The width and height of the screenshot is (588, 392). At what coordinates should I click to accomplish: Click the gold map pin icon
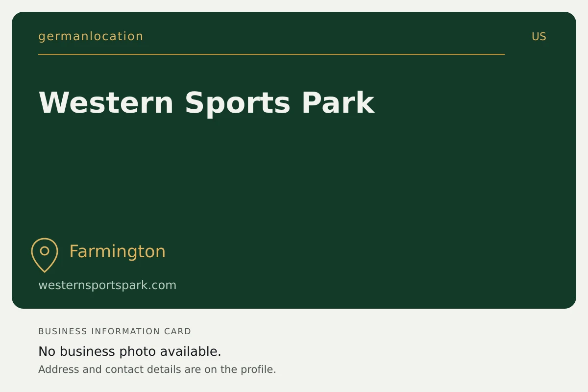(45, 255)
